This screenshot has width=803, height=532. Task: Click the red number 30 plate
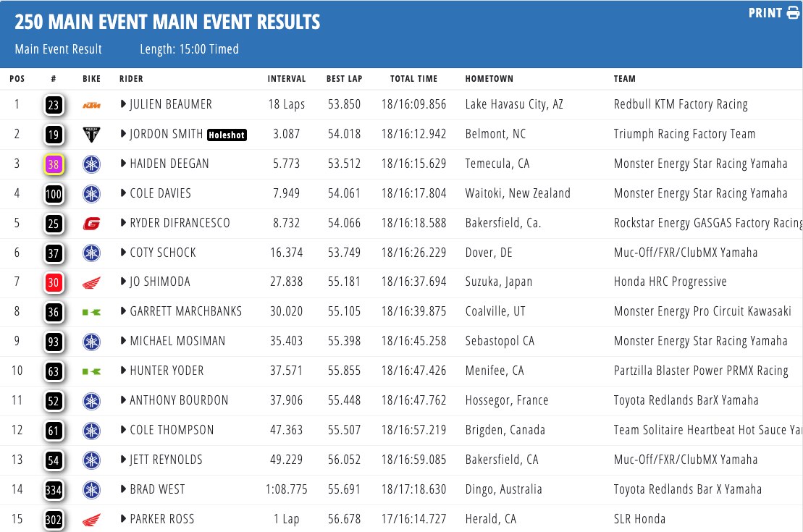[x=54, y=282]
